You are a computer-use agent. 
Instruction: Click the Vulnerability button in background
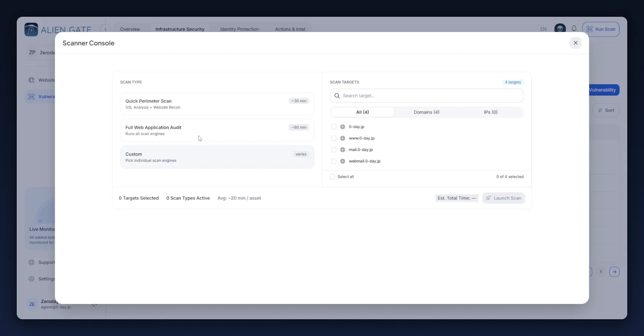tap(604, 90)
